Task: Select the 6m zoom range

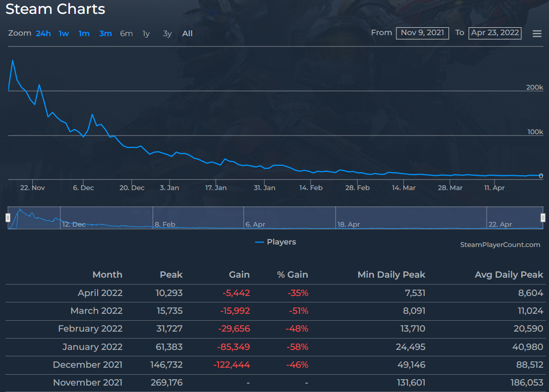Action: click(x=126, y=34)
